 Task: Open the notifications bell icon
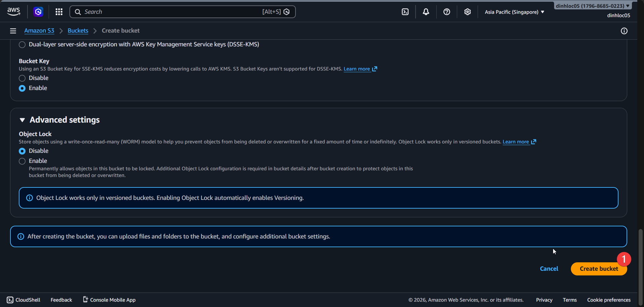[x=426, y=12]
